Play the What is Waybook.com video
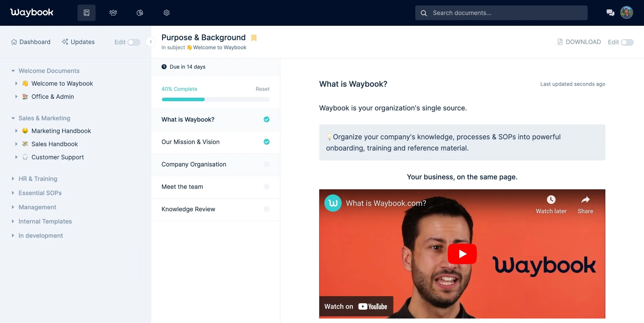The height and width of the screenshot is (323, 644). [x=462, y=253]
